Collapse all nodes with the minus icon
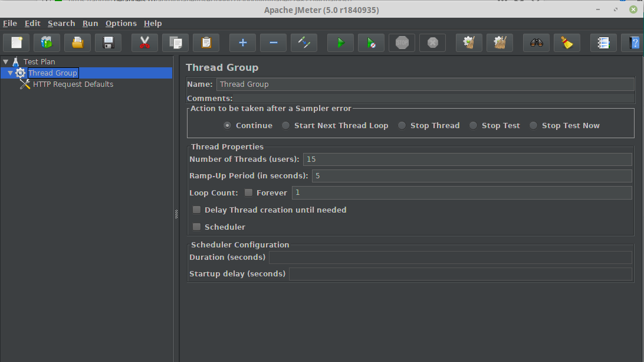 pos(273,43)
